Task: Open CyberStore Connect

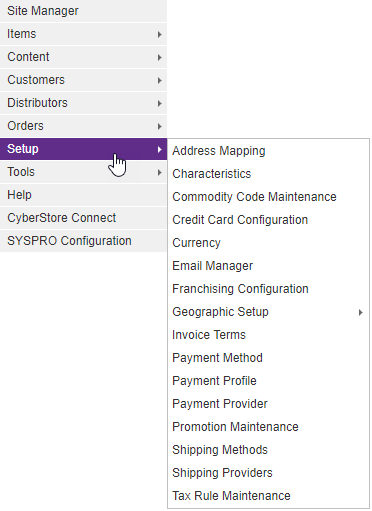Action: (83, 218)
